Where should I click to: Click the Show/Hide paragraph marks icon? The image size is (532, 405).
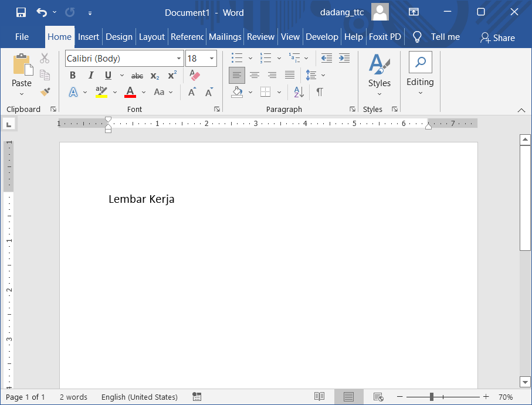320,92
